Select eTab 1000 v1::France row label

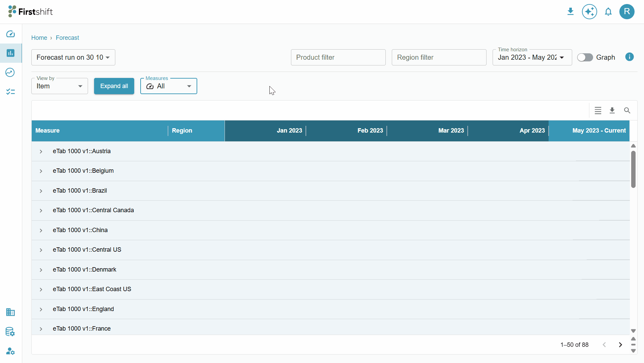point(82,329)
